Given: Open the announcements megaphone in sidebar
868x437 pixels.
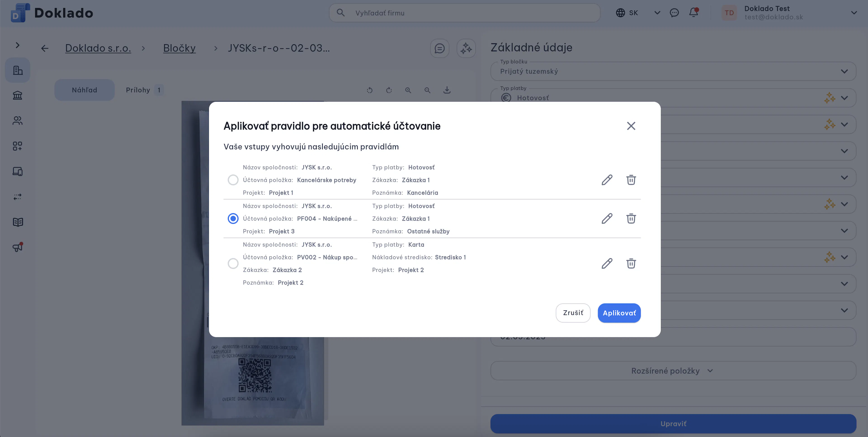Looking at the screenshot, I should [x=18, y=247].
